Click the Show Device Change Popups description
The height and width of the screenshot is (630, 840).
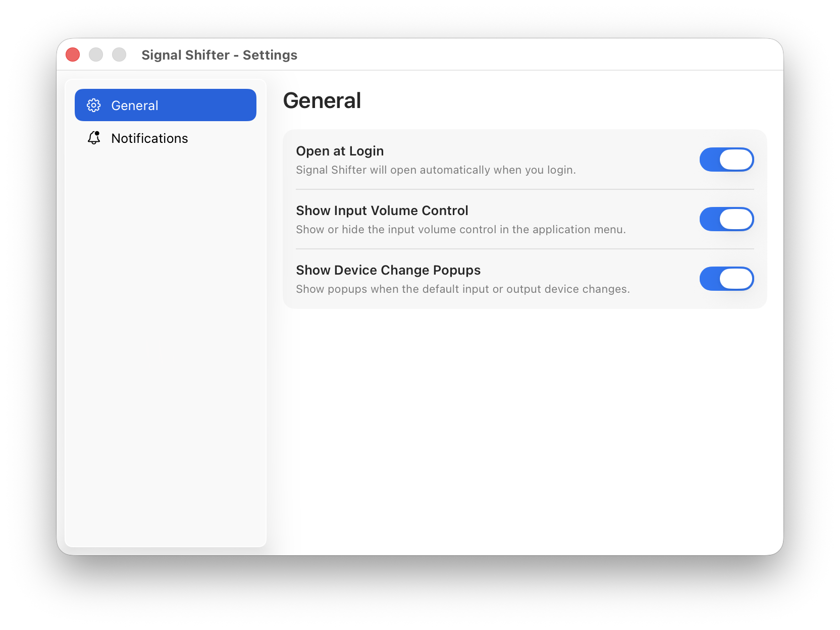click(x=463, y=289)
